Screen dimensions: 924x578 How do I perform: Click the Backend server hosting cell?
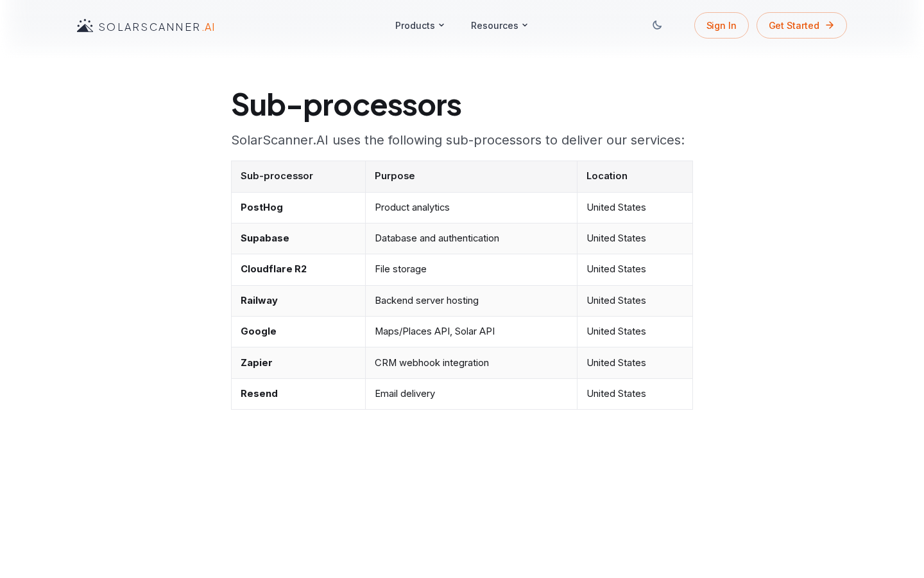pyautogui.click(x=472, y=301)
